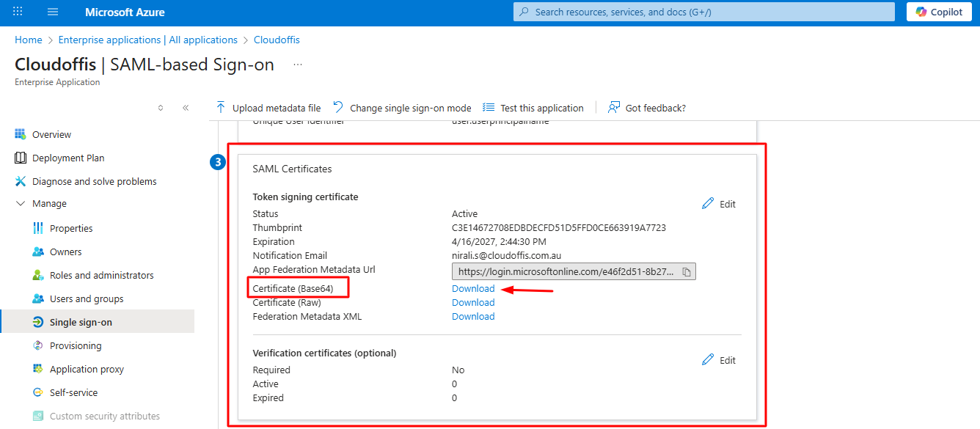
Task: Download the Federation Metadata XML
Action: point(473,316)
